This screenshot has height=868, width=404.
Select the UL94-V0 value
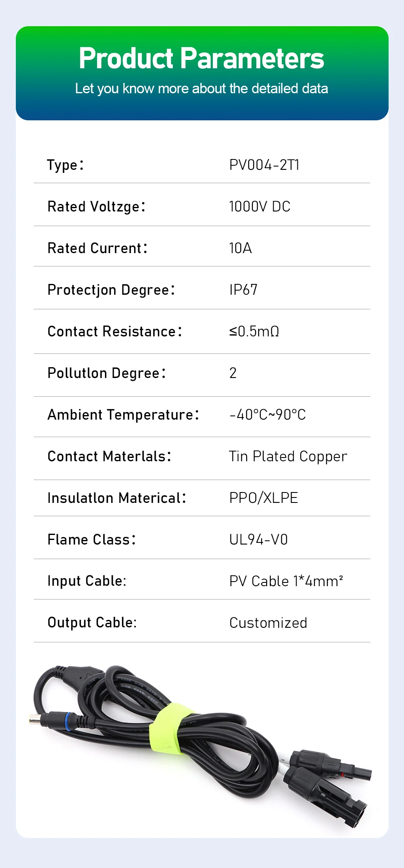point(258,540)
